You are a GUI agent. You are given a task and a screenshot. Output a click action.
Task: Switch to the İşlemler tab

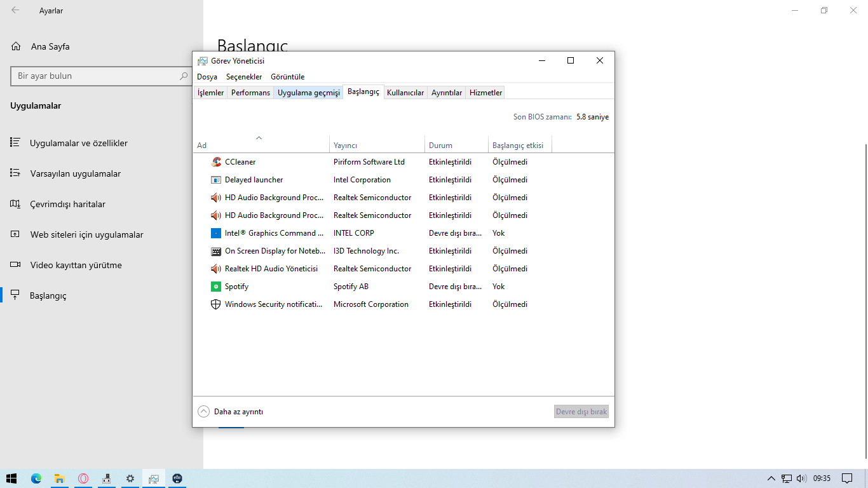pyautogui.click(x=210, y=93)
